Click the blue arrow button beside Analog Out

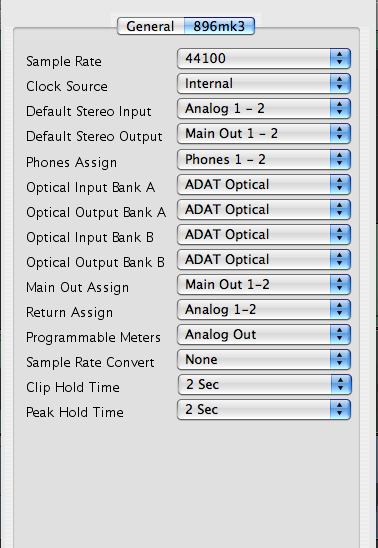(x=340, y=335)
